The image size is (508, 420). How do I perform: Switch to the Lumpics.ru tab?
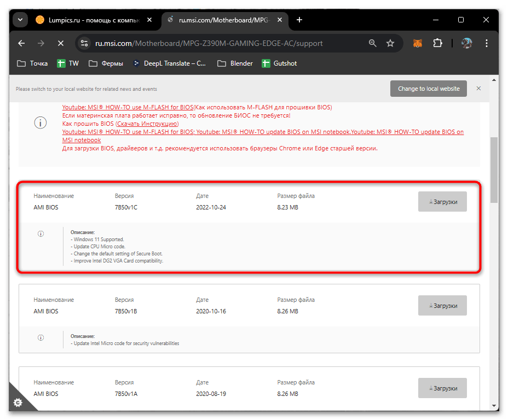[94, 20]
